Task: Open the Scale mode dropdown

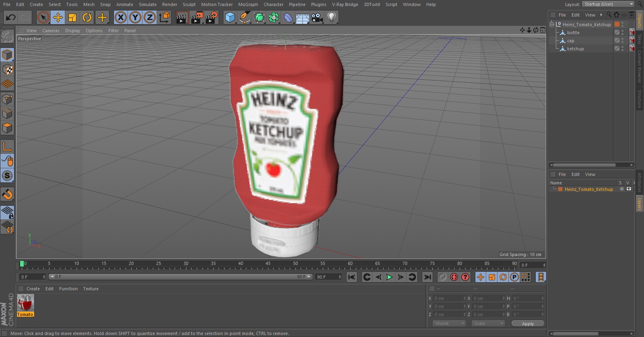Action: pyautogui.click(x=488, y=323)
